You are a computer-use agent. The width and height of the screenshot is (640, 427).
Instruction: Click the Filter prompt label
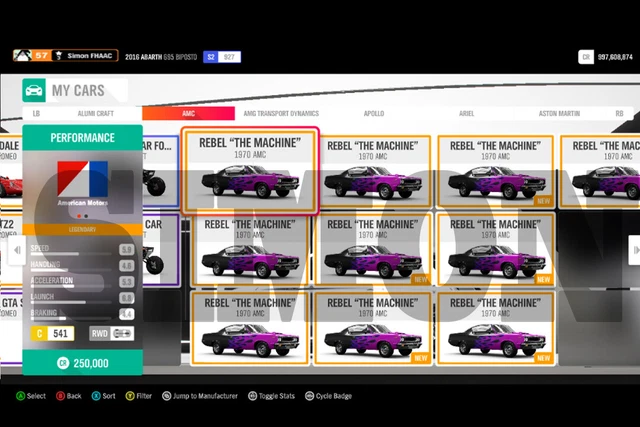pyautogui.click(x=144, y=396)
